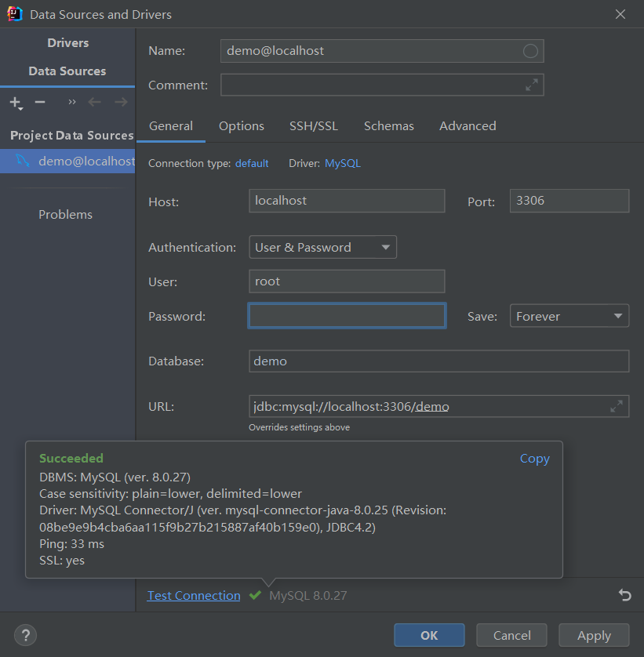
Task: Click the Succeeded status text
Action: (71, 459)
